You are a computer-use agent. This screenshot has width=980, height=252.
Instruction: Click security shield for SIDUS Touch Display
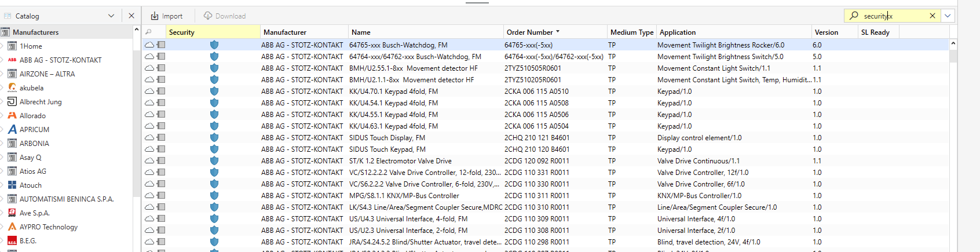[x=214, y=137]
